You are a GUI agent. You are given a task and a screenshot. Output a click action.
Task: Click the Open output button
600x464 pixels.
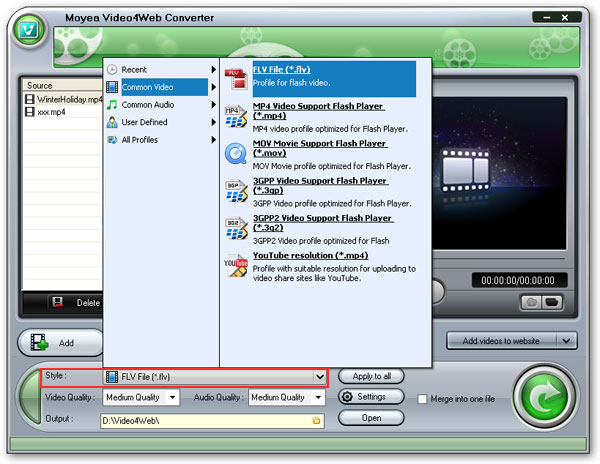click(x=371, y=418)
